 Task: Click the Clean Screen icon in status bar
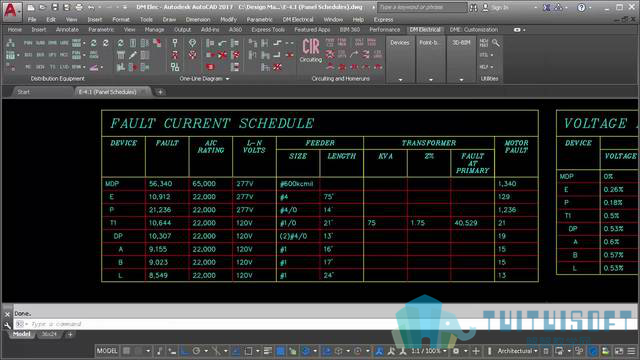pyautogui.click(x=619, y=351)
